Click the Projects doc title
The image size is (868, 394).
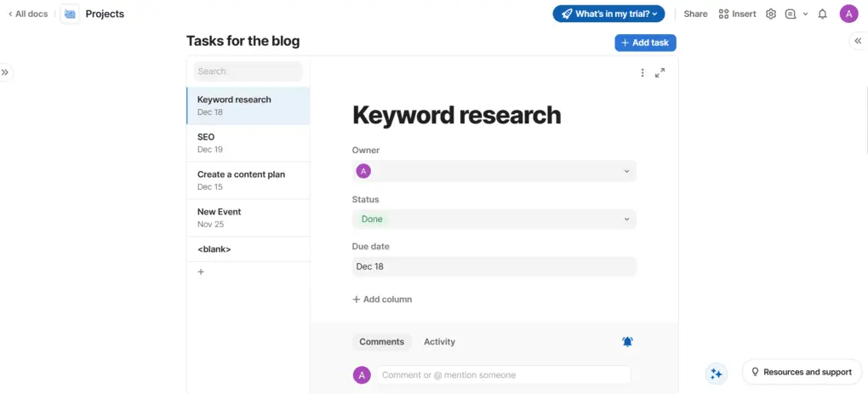[x=105, y=14]
